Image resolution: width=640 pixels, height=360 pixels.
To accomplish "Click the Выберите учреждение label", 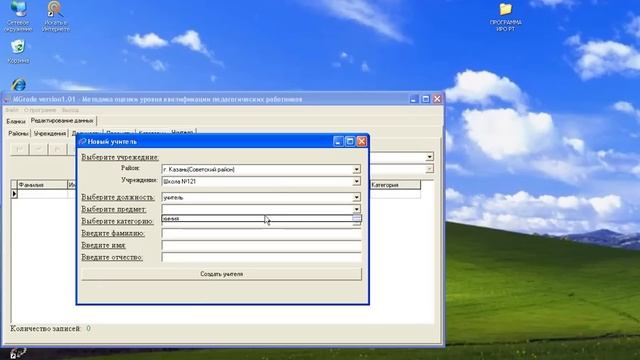I will tap(120, 157).
